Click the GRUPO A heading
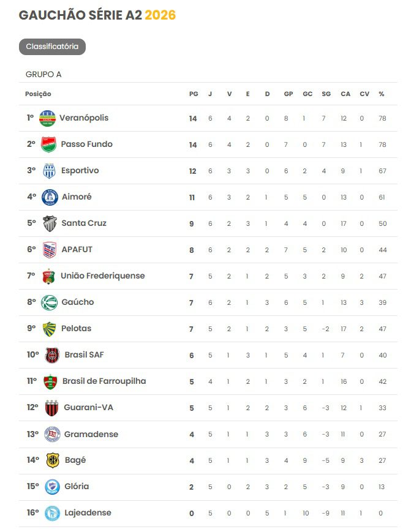Image resolution: width=403 pixels, height=532 pixels. pyautogui.click(x=43, y=74)
